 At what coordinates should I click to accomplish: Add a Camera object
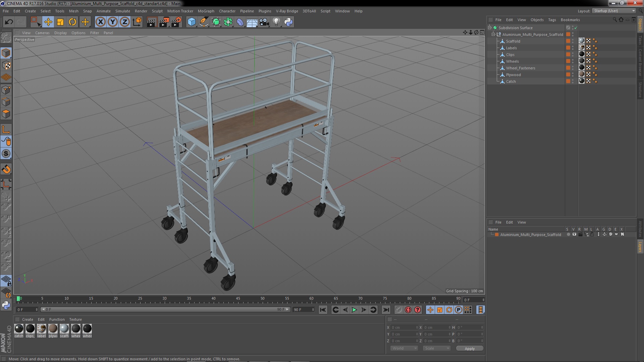click(264, 22)
